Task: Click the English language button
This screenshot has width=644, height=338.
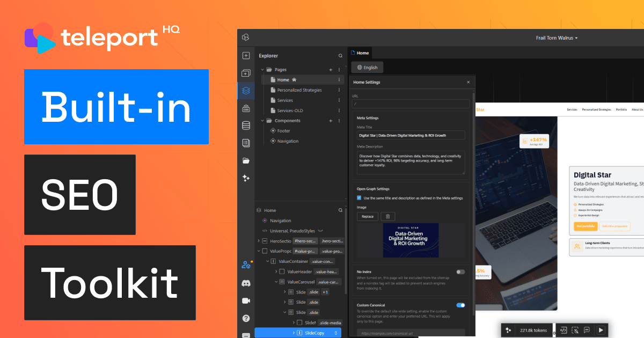Action: (368, 68)
